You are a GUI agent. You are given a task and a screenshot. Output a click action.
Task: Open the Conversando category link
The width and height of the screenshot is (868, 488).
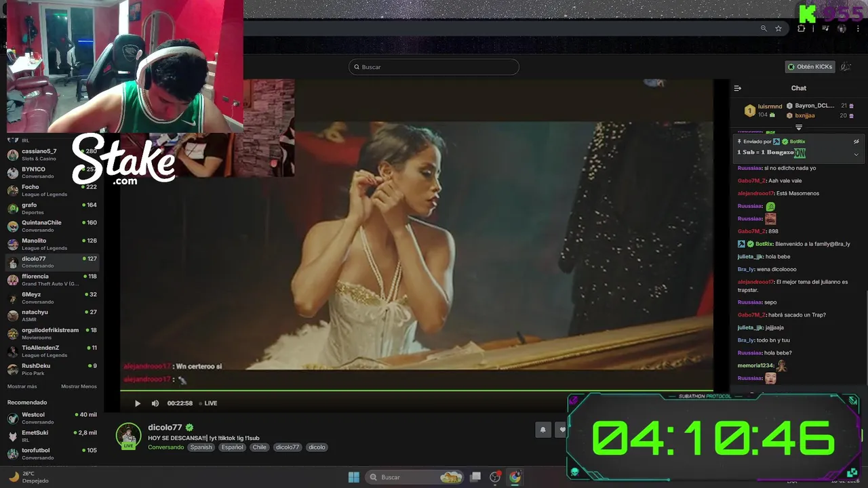pos(166,447)
